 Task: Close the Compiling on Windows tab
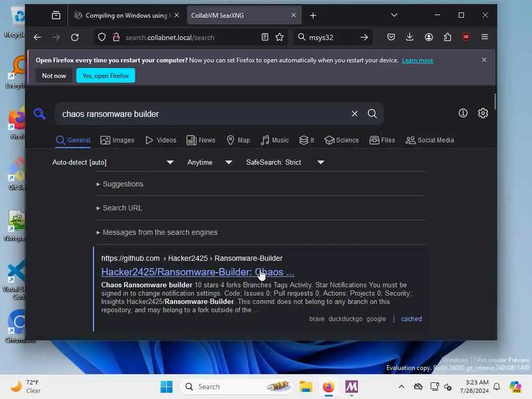[x=177, y=15]
